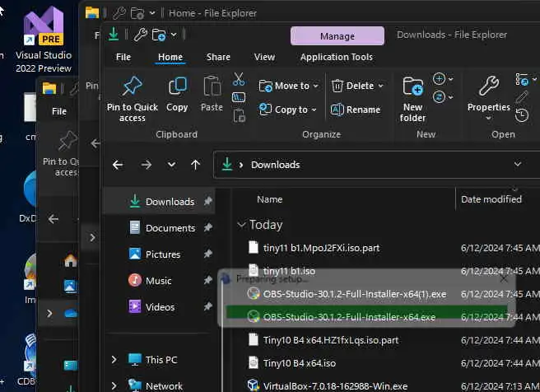Viewport: 540px width, 392px height.
Task: Open the Easy access dropdown
Action: pyautogui.click(x=443, y=97)
